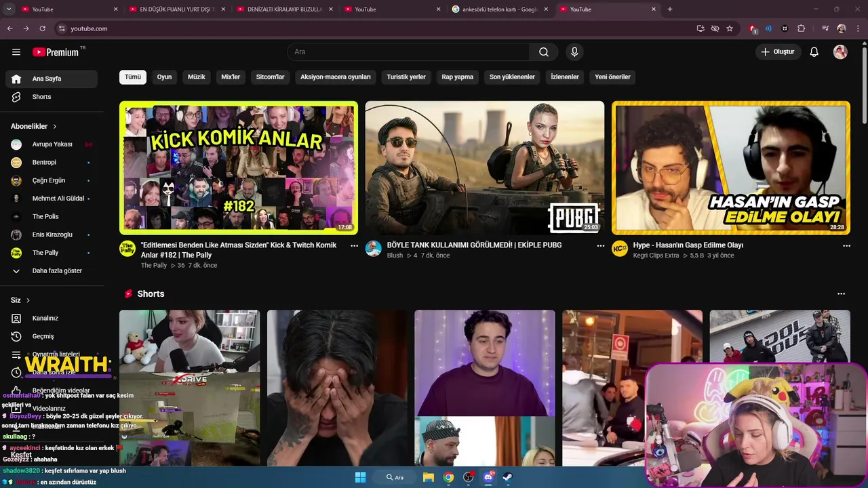This screenshot has width=868, height=488.
Task: Start voice search with microphone icon
Action: point(574,52)
